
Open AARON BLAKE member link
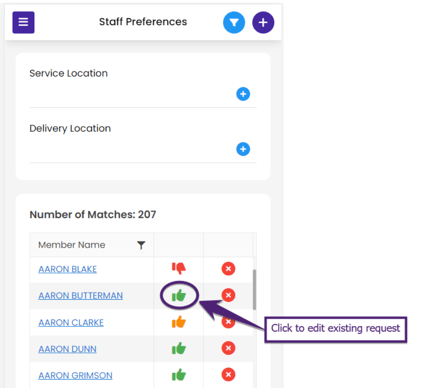click(x=68, y=269)
